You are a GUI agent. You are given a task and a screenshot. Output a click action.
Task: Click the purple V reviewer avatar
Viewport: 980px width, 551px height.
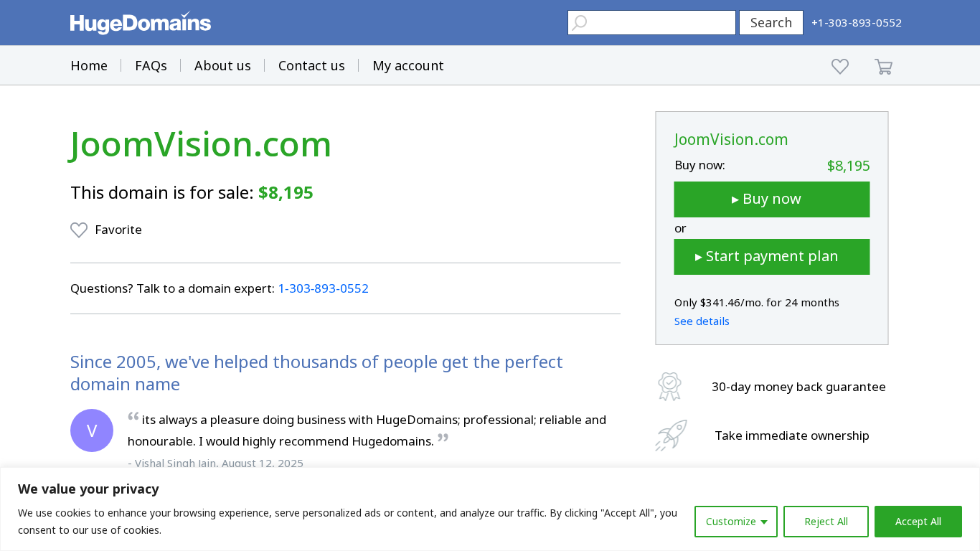coord(92,430)
